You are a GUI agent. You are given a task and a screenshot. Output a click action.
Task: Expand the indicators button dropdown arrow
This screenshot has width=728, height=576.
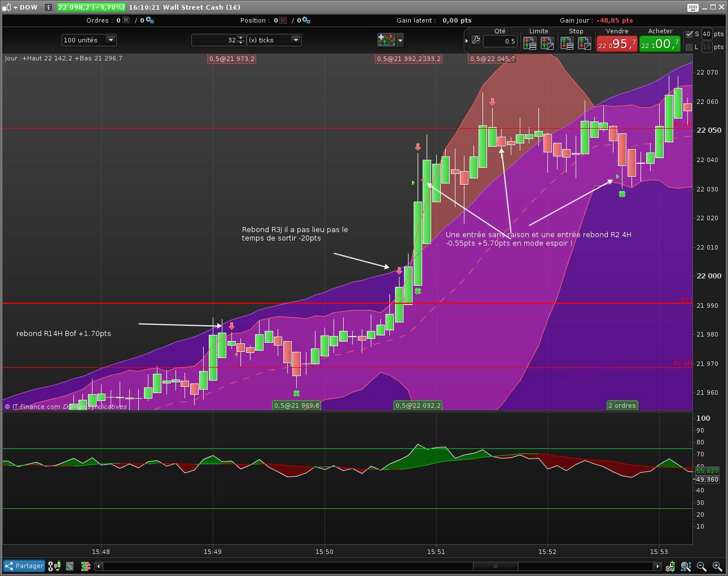(x=400, y=40)
